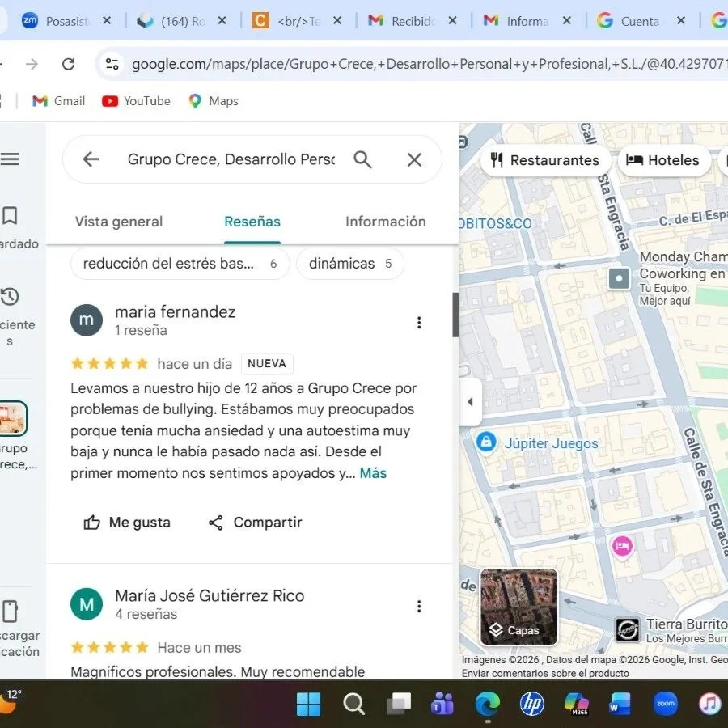The image size is (728, 728).
Task: Click the download app phone icon
Action: (11, 612)
